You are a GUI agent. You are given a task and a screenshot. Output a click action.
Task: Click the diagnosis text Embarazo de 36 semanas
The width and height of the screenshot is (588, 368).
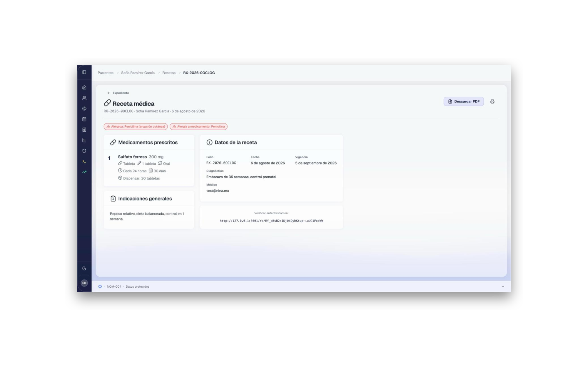click(241, 177)
